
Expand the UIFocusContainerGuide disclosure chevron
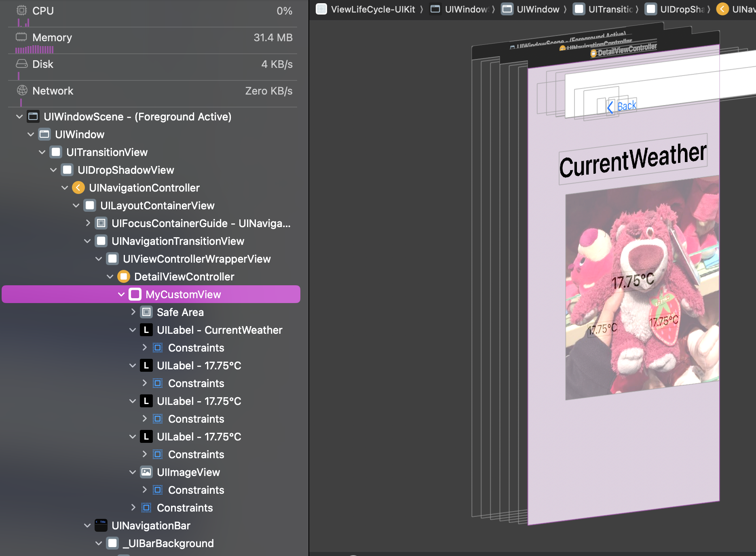(88, 223)
